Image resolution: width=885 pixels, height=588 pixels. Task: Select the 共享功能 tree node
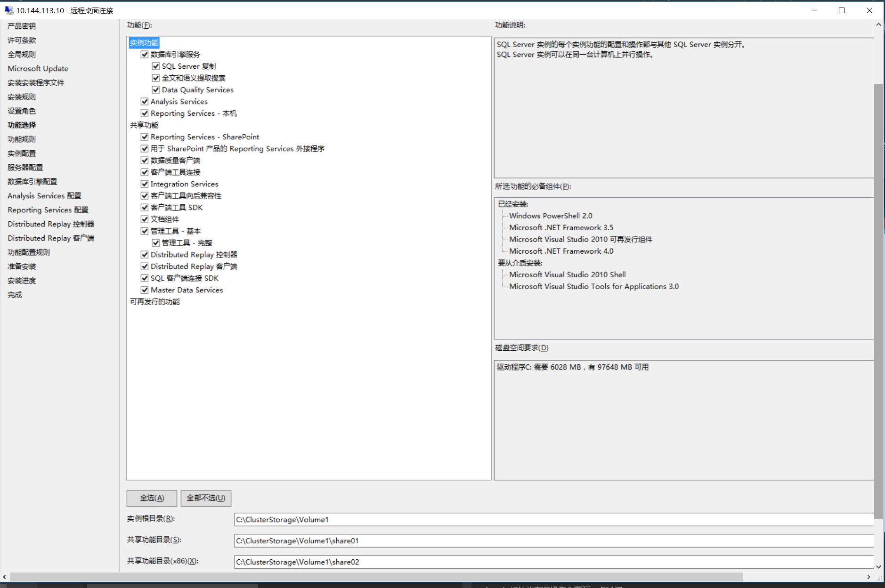point(144,125)
